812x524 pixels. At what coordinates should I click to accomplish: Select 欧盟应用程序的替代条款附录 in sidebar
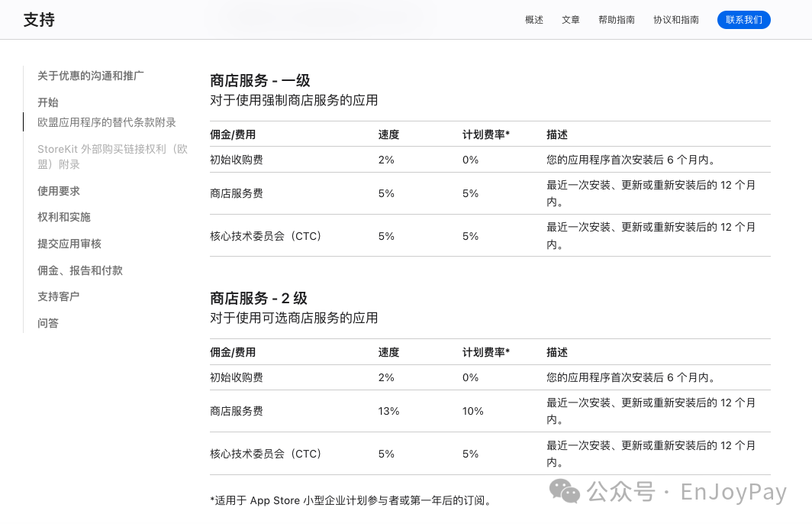pos(107,122)
